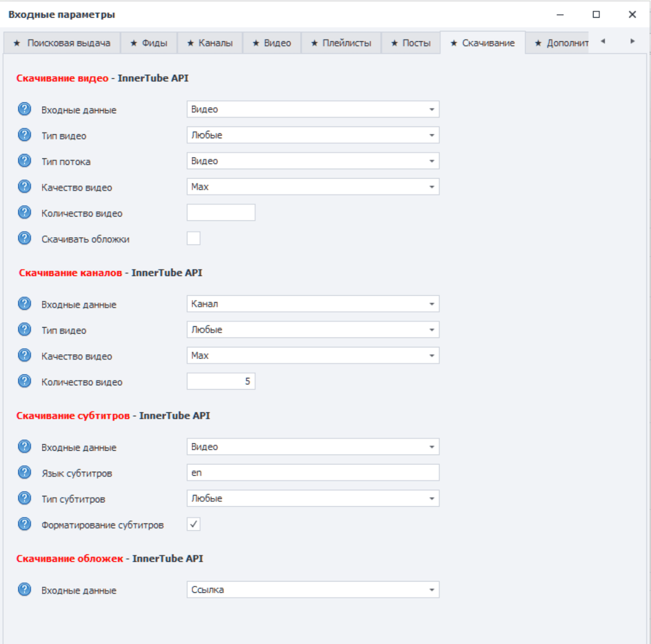Click help icon beside Форматирование субтитров
This screenshot has width=651, height=644.
[x=25, y=524]
